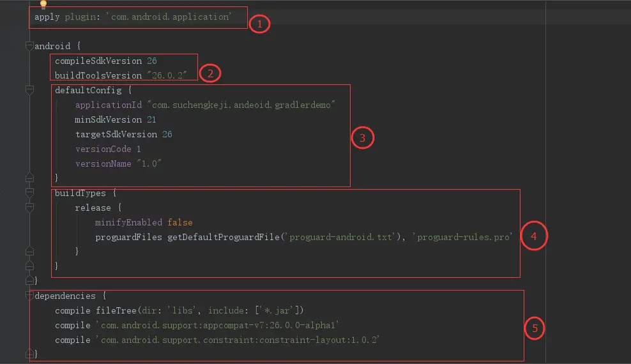Viewport: 631px width, 364px height.
Task: Collapse the dependencies block fold marker
Action: pos(29,296)
